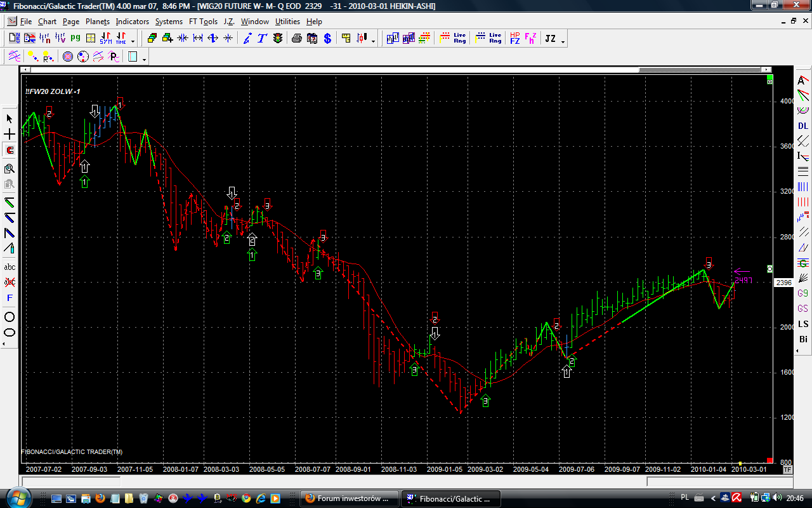812x508 pixels.
Task: Click the blue dollar sign icon
Action: (327, 39)
